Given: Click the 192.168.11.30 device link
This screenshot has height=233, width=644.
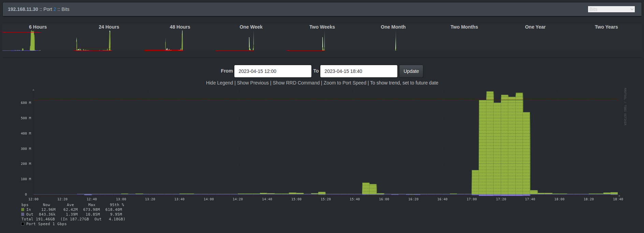Looking at the screenshot, I should 23,9.
